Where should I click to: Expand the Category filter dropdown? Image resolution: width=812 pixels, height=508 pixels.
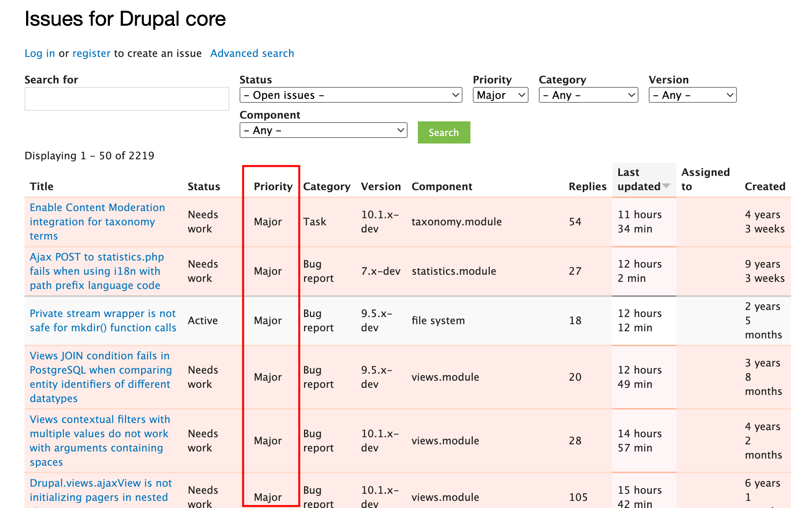588,95
